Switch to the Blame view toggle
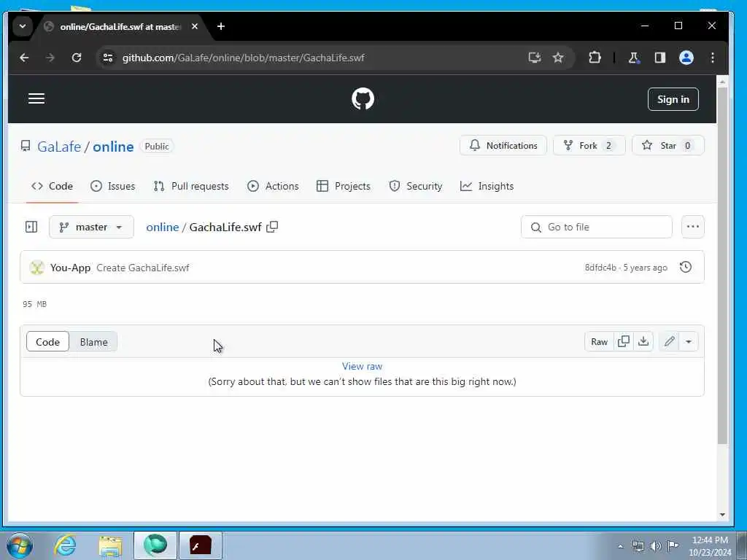The image size is (747, 560). click(x=93, y=342)
